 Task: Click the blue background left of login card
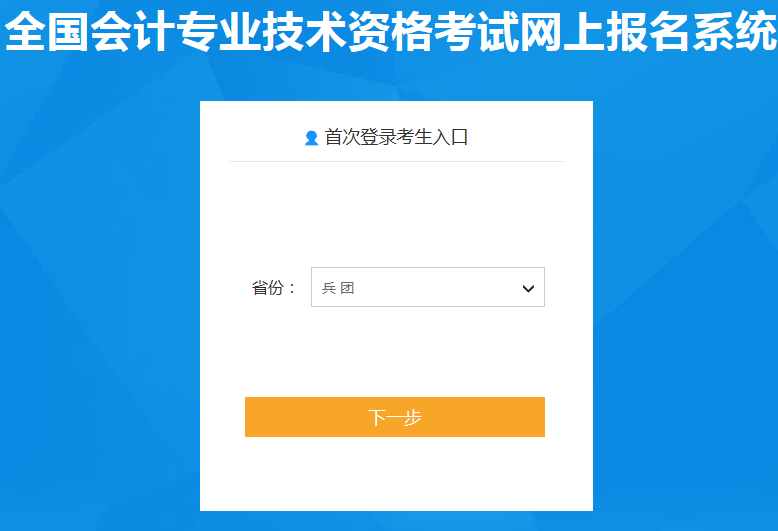[x=99, y=298]
